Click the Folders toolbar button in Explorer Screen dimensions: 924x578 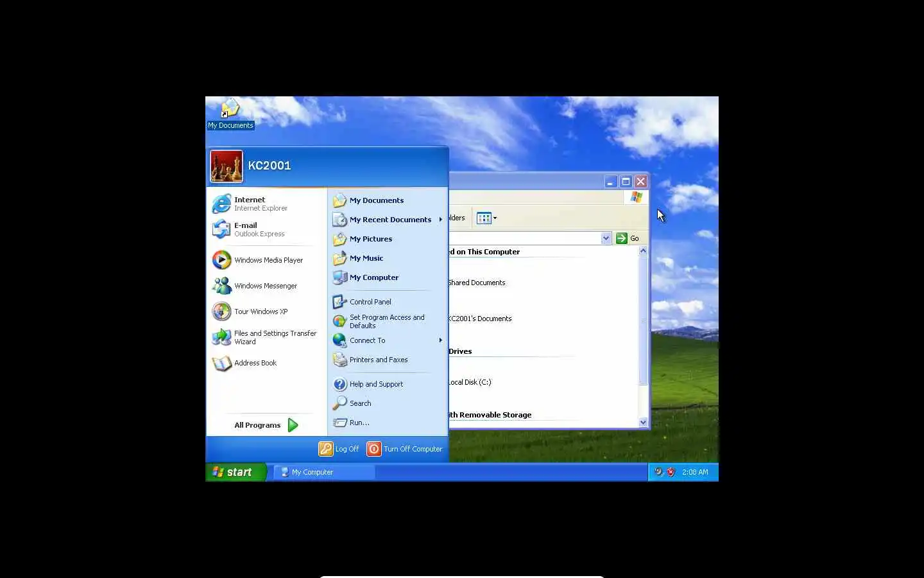pyautogui.click(x=457, y=218)
